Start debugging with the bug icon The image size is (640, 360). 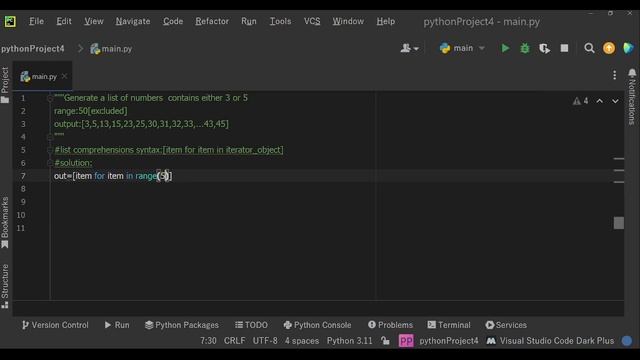pos(524,48)
